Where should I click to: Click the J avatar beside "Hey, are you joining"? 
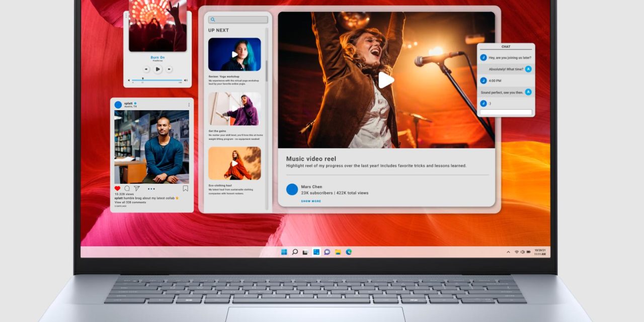484,58
